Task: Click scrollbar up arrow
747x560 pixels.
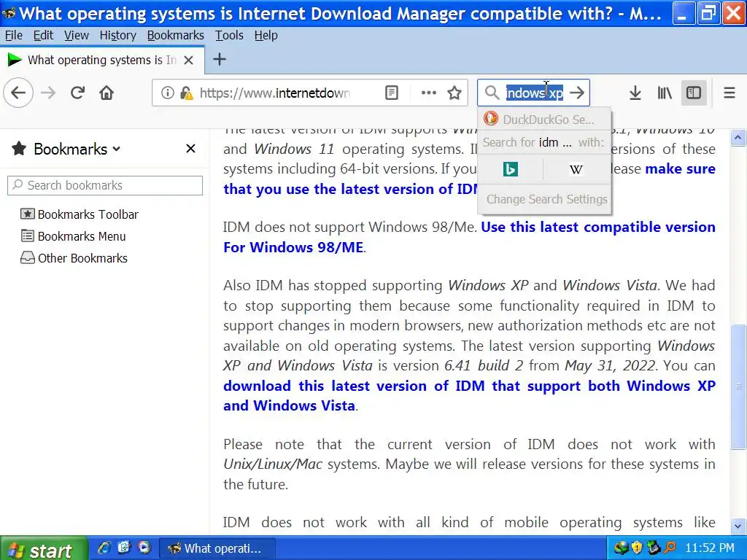Action: tap(738, 138)
